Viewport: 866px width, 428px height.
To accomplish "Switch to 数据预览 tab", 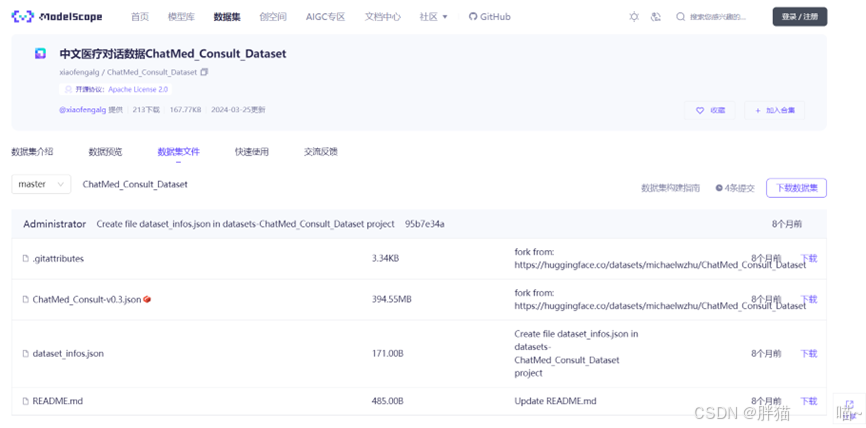I will (x=105, y=152).
